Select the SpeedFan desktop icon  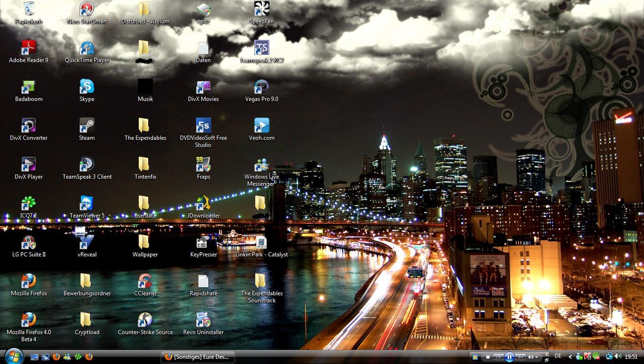tap(261, 9)
